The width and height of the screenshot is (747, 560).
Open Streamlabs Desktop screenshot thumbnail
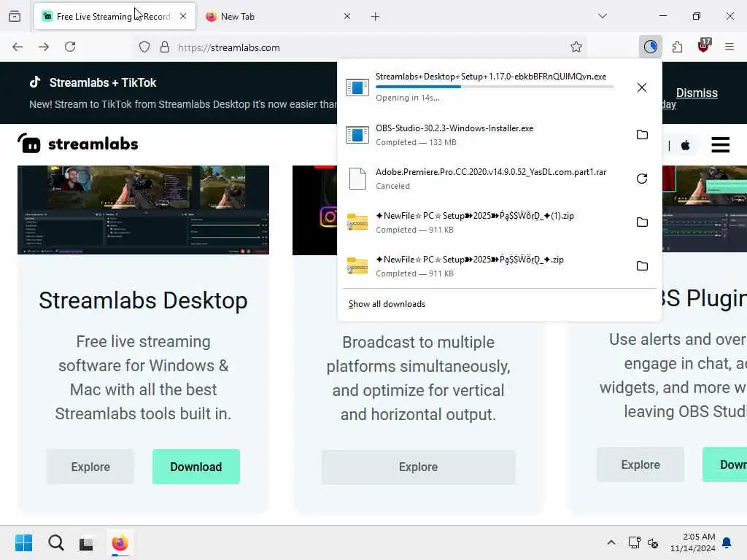coord(144,210)
